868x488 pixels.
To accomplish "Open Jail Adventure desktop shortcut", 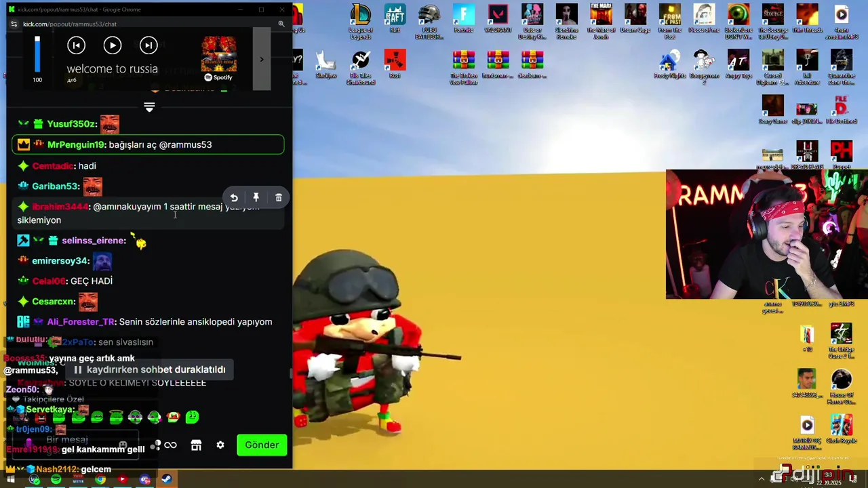I will tap(807, 67).
